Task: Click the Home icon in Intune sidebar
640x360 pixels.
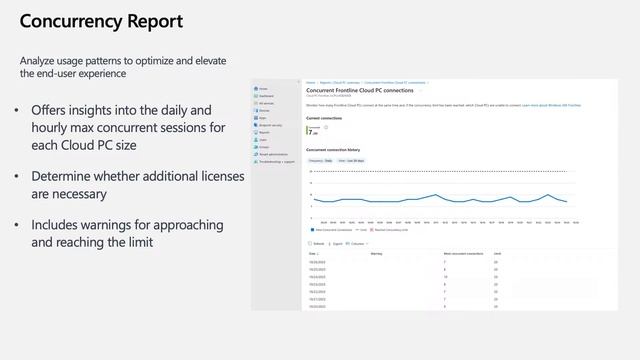Action: tap(256, 89)
